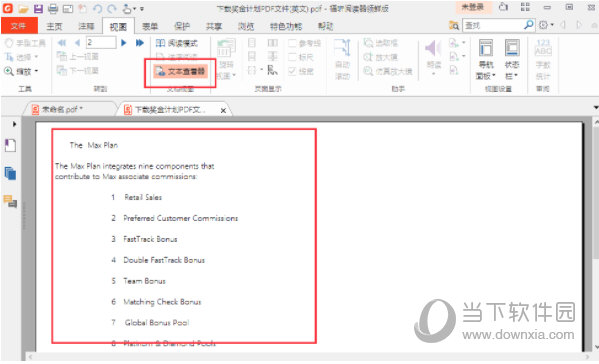The width and height of the screenshot is (599, 364).
Task: Select the 放大镜 Loupe tool
Action: (x=381, y=57)
